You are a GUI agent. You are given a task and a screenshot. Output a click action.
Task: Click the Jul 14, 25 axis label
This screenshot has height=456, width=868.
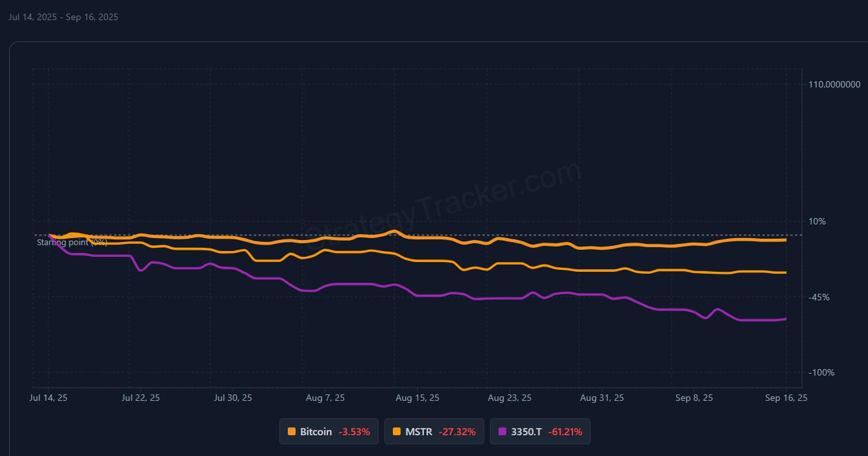pos(49,398)
